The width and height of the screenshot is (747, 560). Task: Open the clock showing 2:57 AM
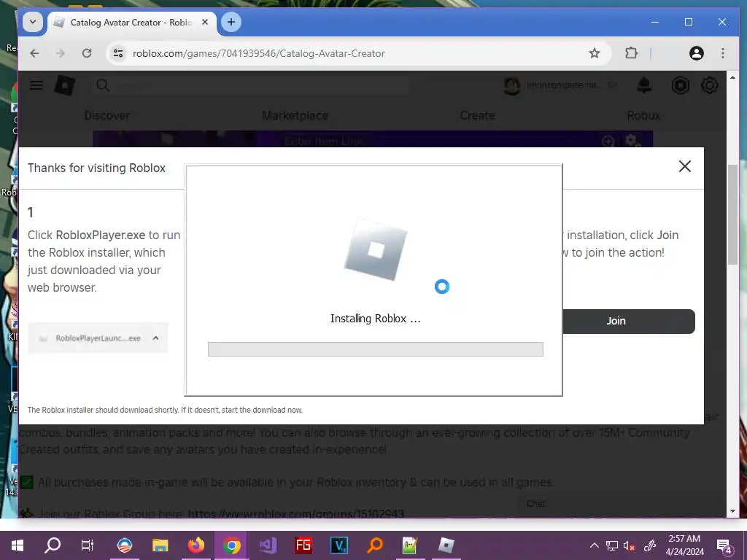684,545
